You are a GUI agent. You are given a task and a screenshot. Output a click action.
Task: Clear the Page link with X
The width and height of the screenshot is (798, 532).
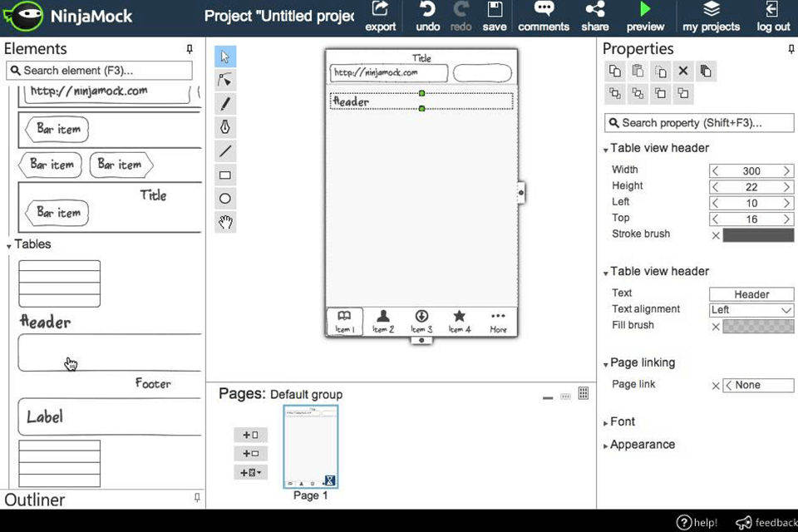click(x=716, y=386)
